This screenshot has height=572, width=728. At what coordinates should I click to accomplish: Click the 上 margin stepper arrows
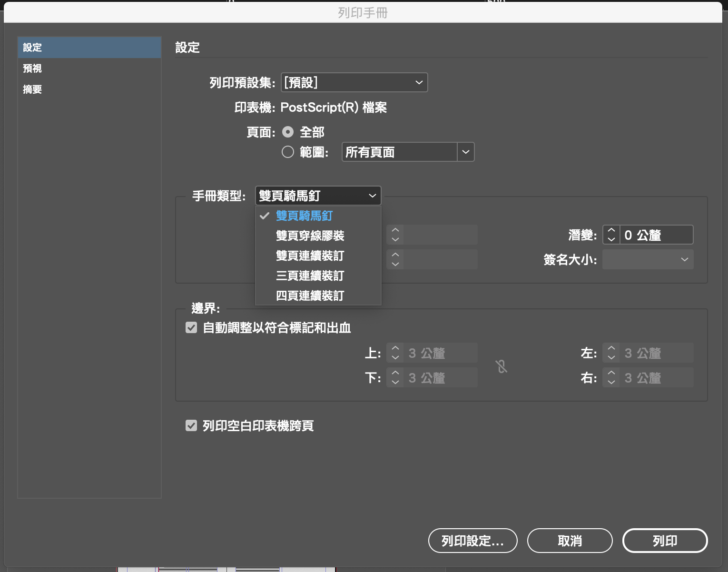click(x=395, y=353)
